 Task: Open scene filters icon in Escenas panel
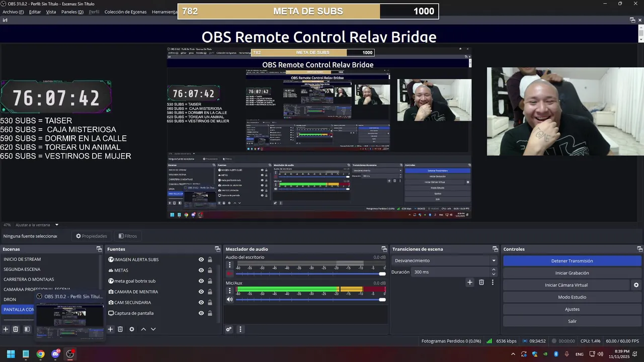pyautogui.click(x=27, y=329)
